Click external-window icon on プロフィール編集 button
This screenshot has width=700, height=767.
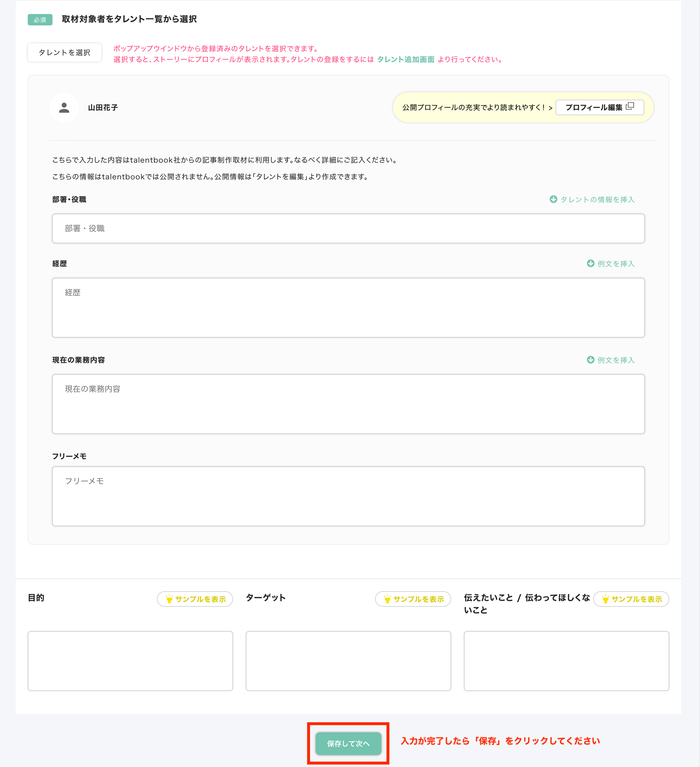[630, 106]
